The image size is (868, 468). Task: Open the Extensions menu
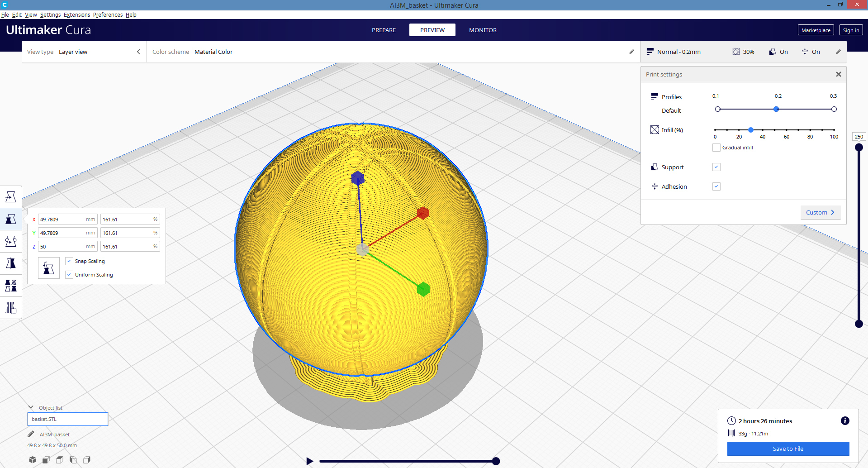coord(76,14)
